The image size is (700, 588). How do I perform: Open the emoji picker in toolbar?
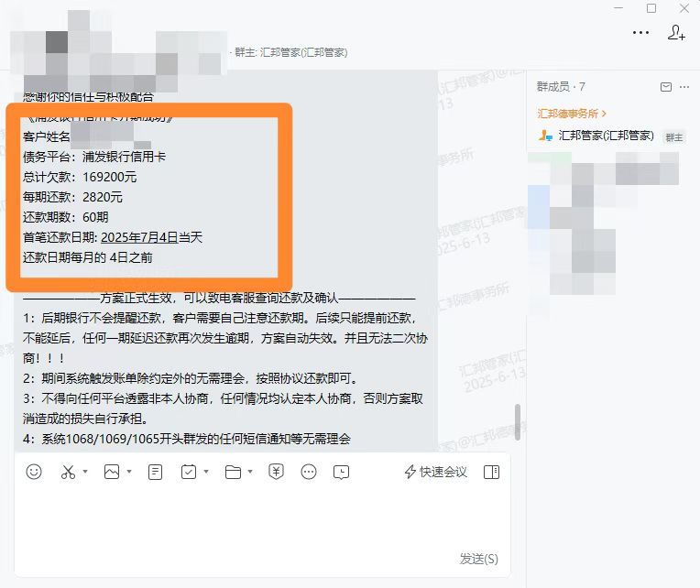point(34,472)
